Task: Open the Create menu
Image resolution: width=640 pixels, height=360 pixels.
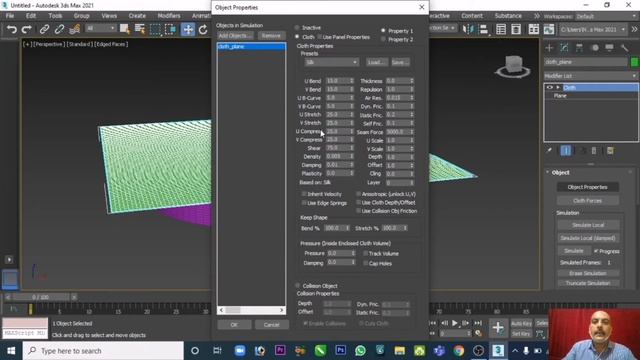Action: (137, 16)
